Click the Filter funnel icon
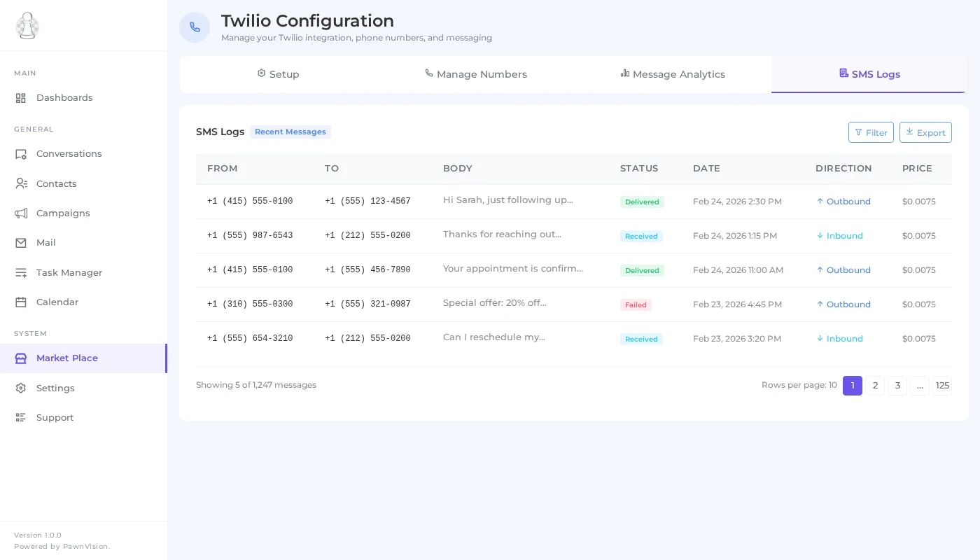The width and height of the screenshot is (980, 560). (x=860, y=132)
